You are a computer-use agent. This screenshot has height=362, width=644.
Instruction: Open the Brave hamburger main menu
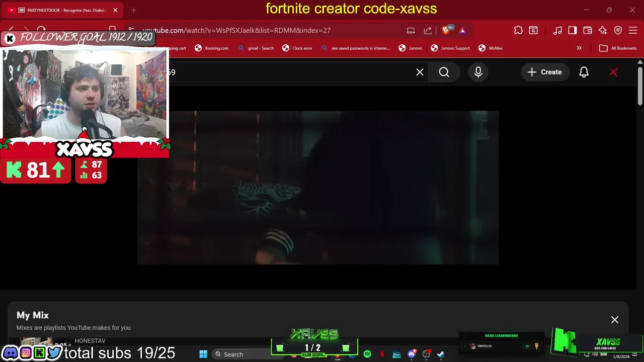pos(633,31)
